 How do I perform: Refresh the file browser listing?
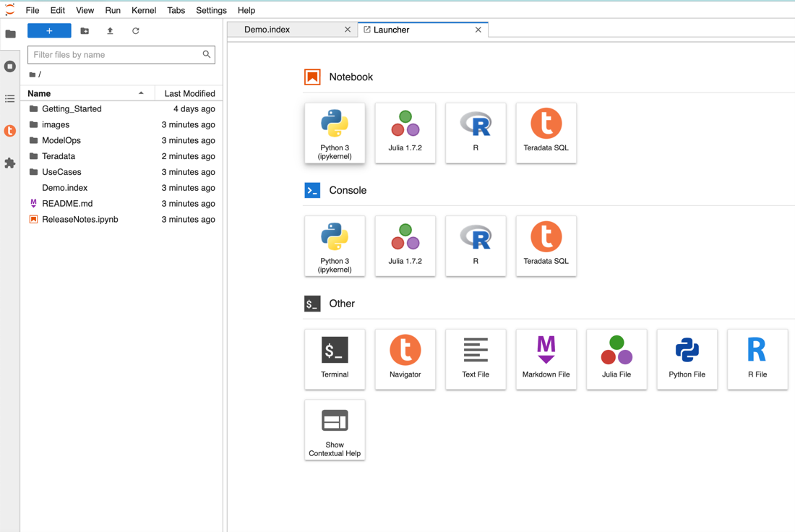(135, 31)
